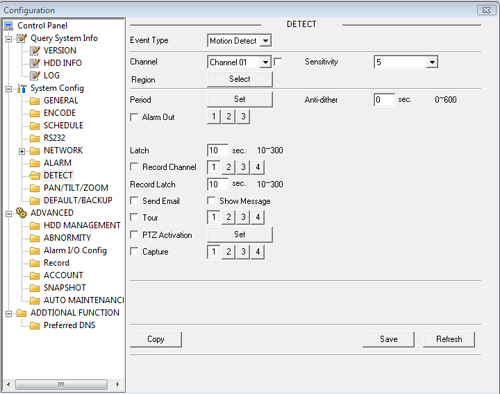The width and height of the screenshot is (500, 394).
Task: Collapse the Query System Info tree node
Action: (x=9, y=39)
